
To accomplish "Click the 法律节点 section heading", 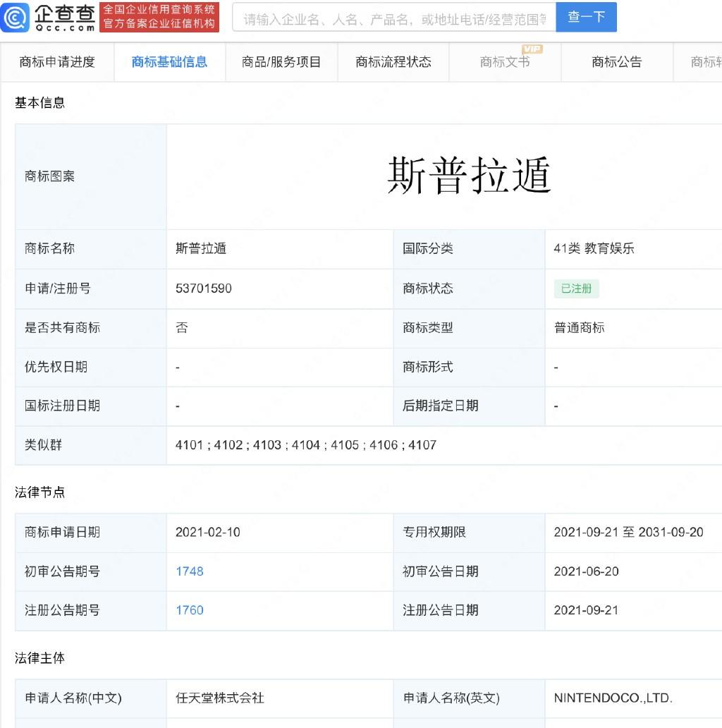I will 40,492.
